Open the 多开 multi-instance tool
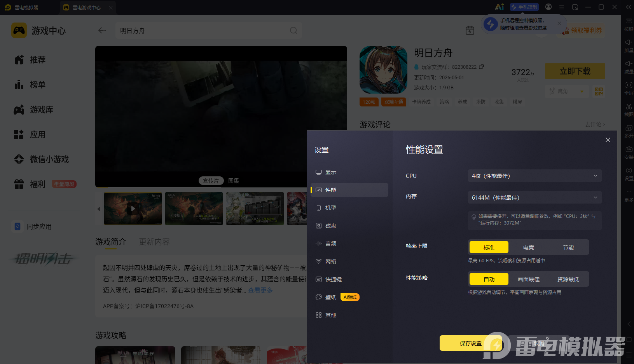 point(629,131)
